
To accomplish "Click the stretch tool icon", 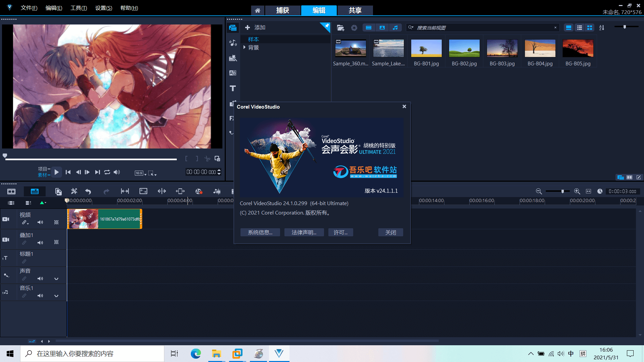I will (143, 191).
